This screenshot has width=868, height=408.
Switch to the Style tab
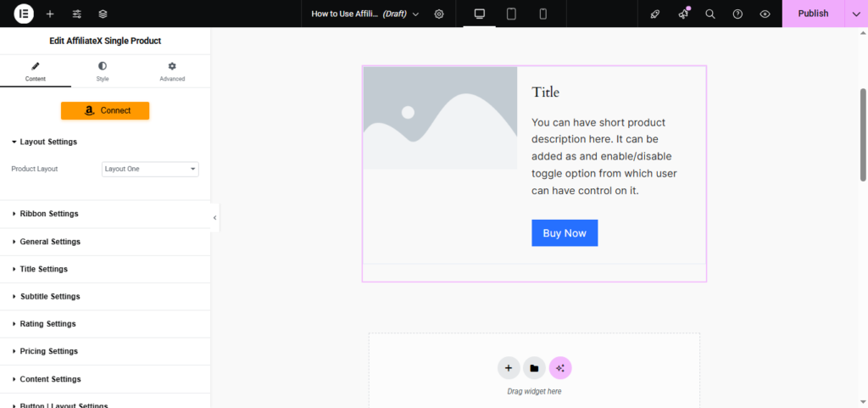103,71
